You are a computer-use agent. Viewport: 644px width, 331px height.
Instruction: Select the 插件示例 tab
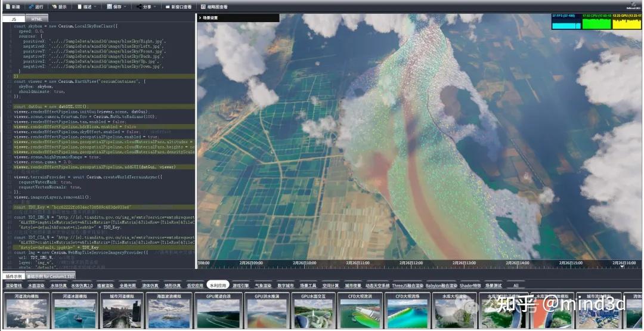pyautogui.click(x=13, y=277)
